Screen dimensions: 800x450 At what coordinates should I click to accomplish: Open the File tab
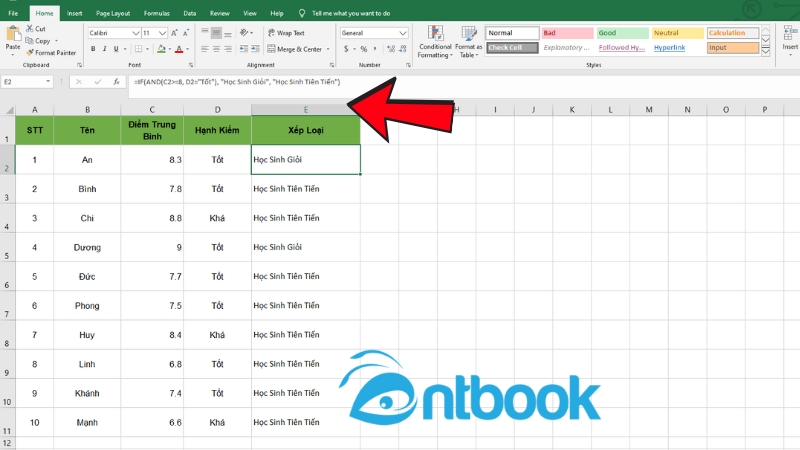(x=13, y=13)
